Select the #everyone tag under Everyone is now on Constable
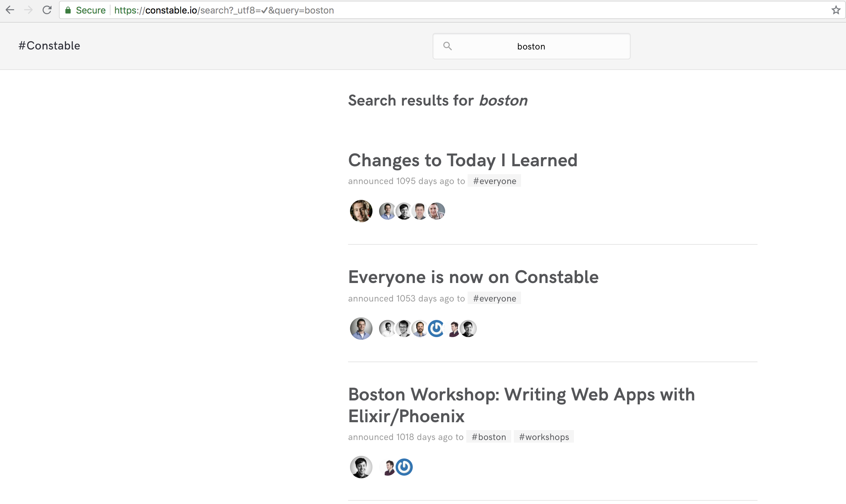Viewport: 846px width, 504px height. [x=494, y=298]
